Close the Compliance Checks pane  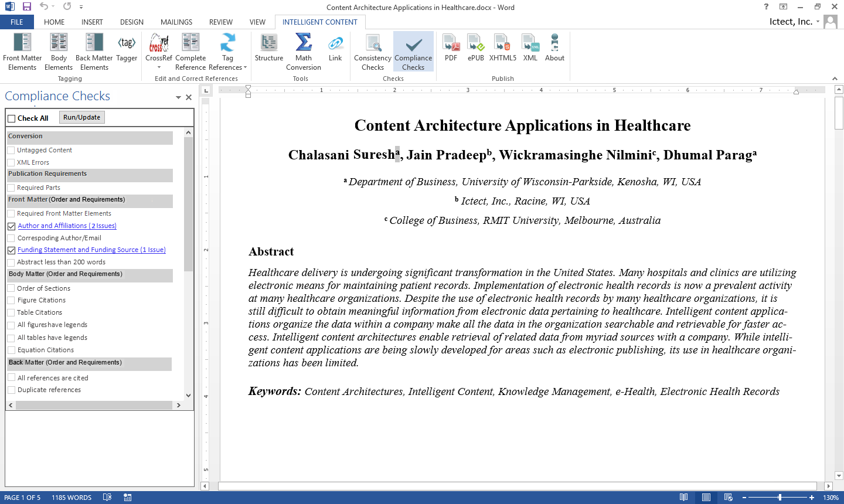(189, 97)
